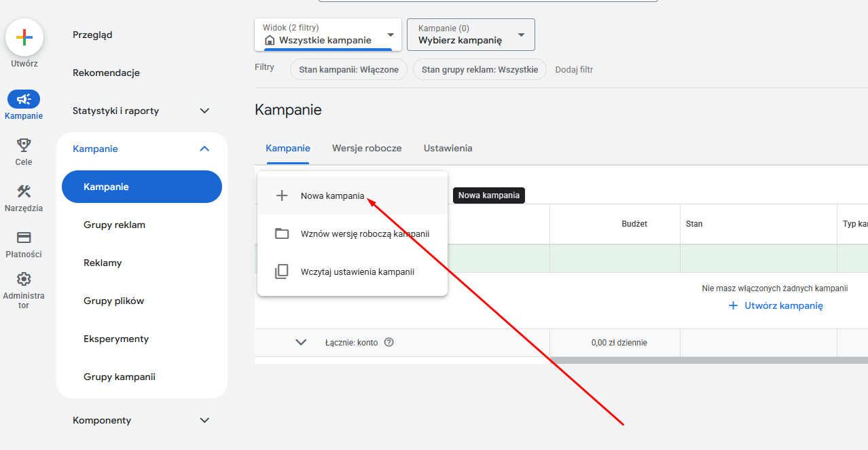Click the Dodaj filtr field
868x450 pixels.
[x=574, y=69]
